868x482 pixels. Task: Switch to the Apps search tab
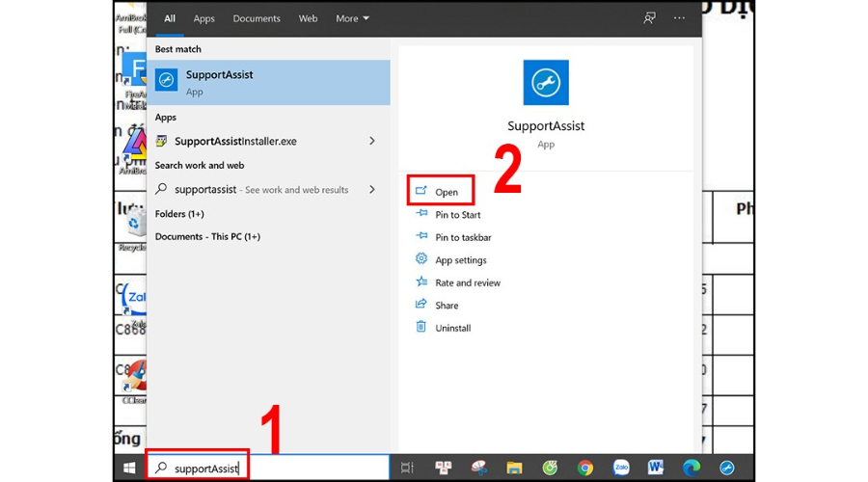[203, 18]
